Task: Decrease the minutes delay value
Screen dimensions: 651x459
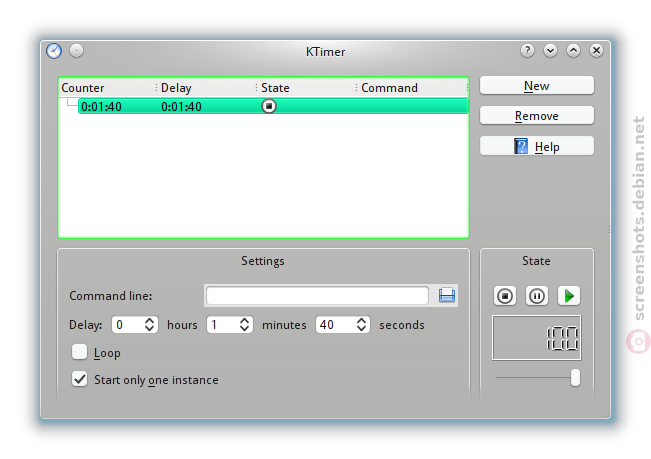Action: 245,328
